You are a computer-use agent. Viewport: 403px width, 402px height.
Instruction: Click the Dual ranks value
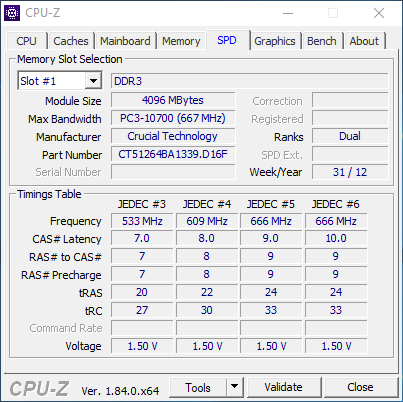(x=350, y=136)
